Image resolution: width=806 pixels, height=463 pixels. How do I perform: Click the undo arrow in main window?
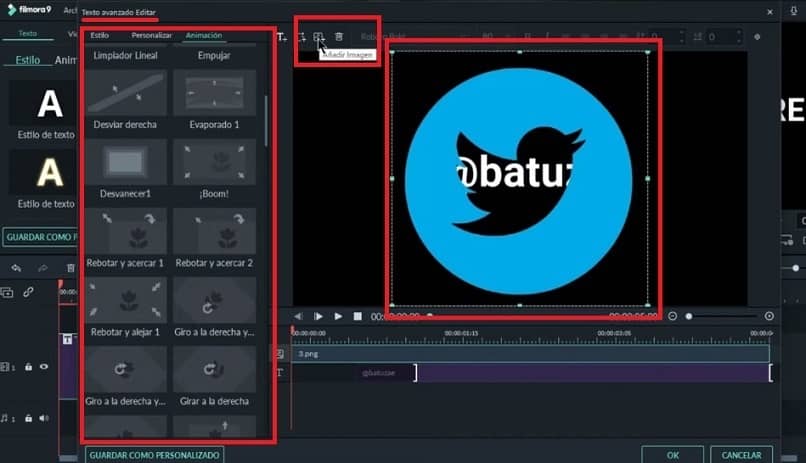pos(16,268)
